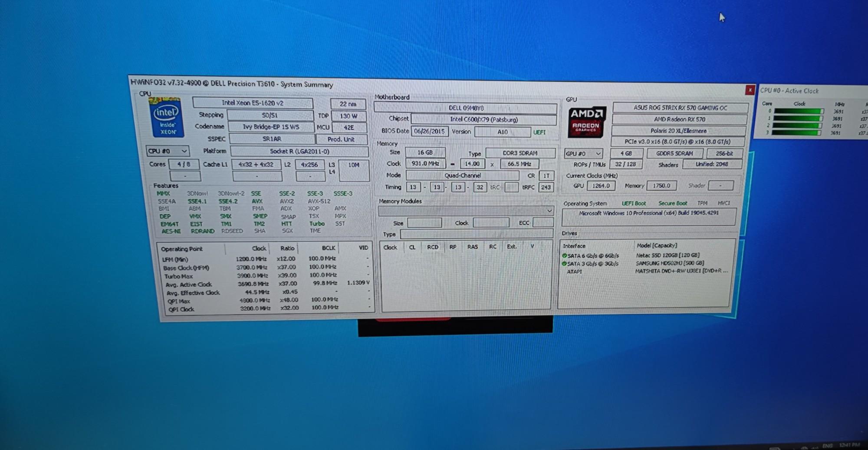Click the TDP value 130 W
868x450 pixels.
pyautogui.click(x=349, y=116)
